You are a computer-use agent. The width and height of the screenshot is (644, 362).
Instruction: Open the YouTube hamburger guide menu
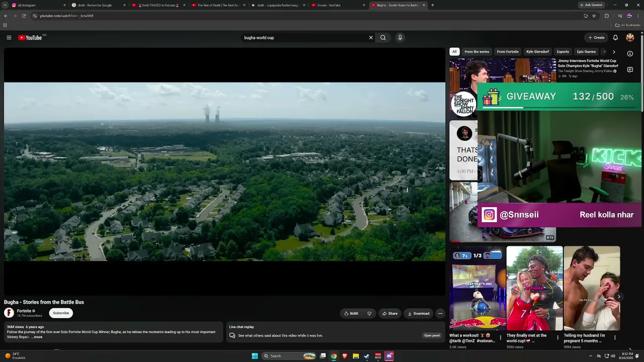click(9, 38)
